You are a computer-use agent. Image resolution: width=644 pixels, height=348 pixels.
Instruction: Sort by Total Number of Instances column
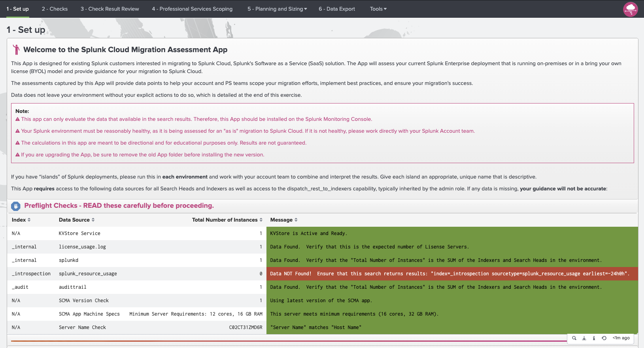[227, 220]
